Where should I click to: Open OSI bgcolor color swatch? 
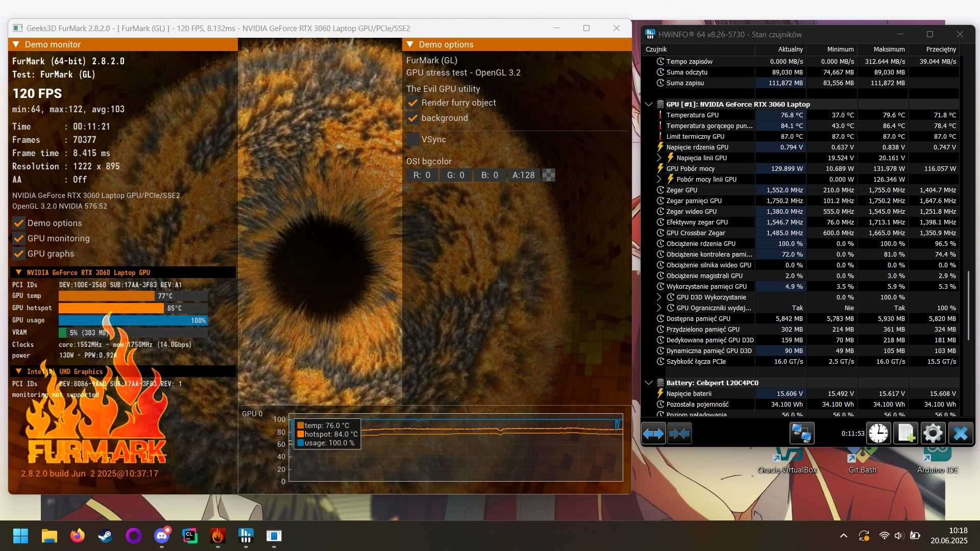[548, 175]
